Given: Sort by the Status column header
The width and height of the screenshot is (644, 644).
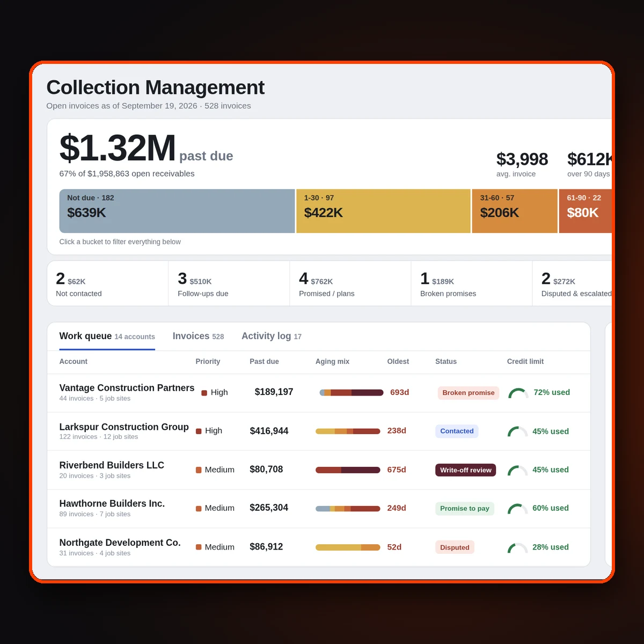Looking at the screenshot, I should tap(446, 362).
